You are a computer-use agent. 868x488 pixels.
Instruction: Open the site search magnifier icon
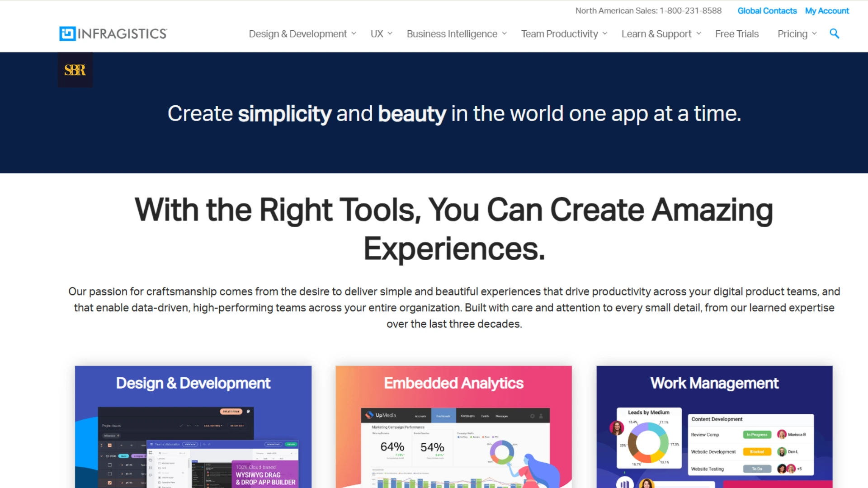coord(834,34)
